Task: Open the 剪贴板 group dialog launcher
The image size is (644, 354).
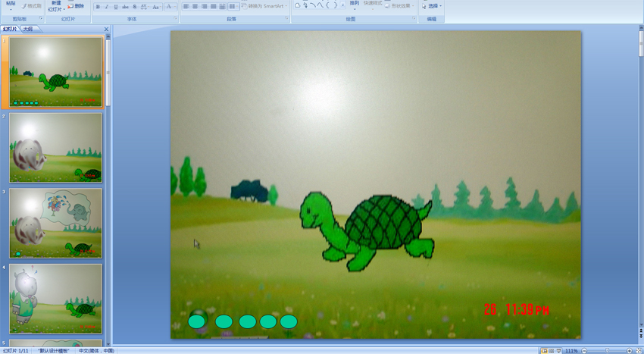Action: pyautogui.click(x=41, y=18)
